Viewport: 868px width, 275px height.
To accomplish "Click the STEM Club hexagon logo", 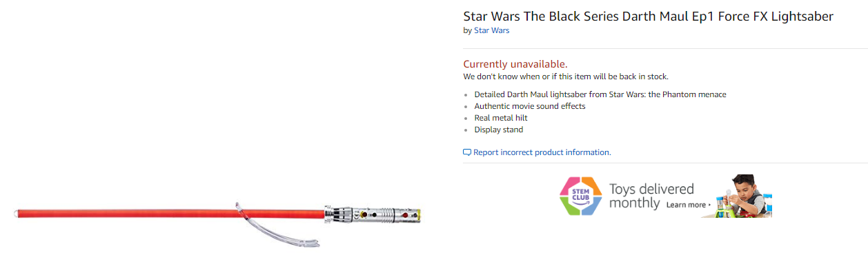I will 580,196.
